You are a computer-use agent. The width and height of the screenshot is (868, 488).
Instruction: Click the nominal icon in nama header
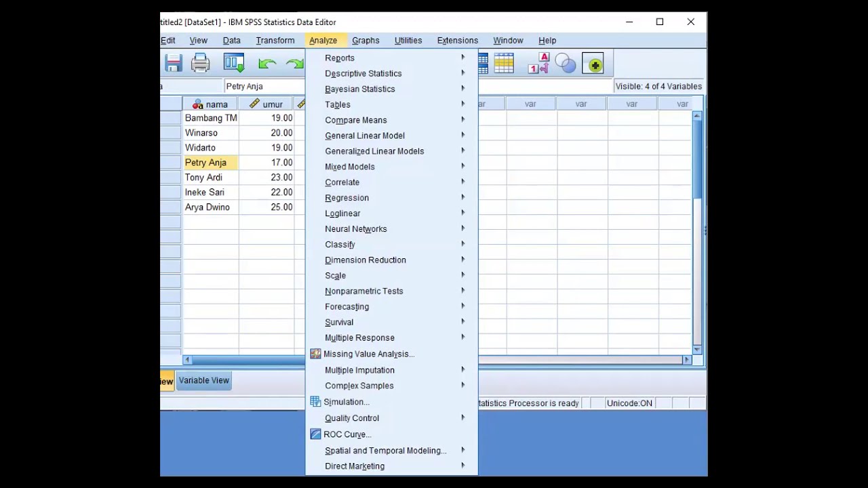click(x=198, y=104)
